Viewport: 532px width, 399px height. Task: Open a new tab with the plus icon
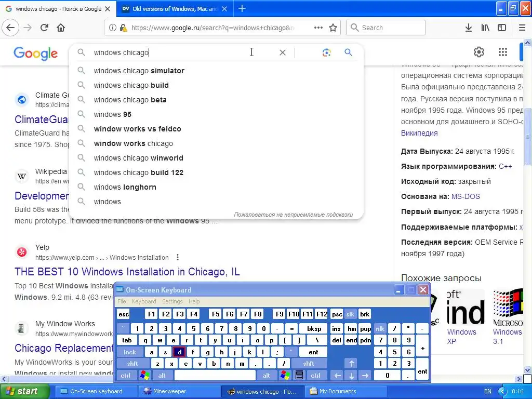click(x=242, y=8)
